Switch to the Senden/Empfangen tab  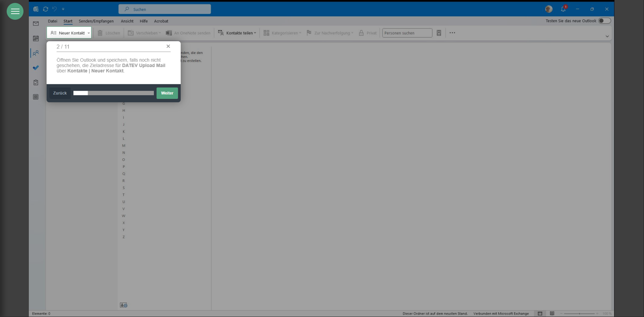(x=96, y=21)
